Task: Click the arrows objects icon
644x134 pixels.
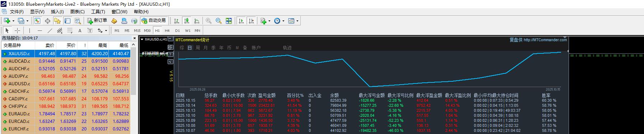Action: click(x=100, y=30)
